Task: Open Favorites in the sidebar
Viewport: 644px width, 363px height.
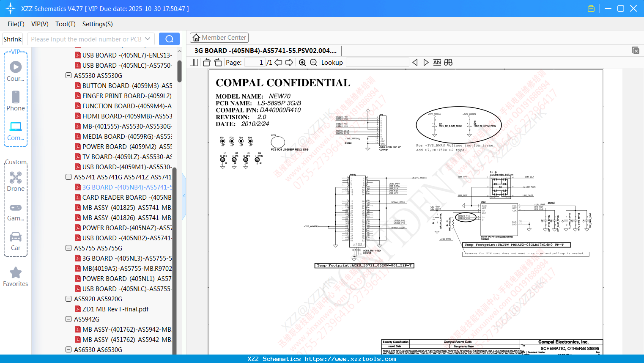Action: click(16, 277)
